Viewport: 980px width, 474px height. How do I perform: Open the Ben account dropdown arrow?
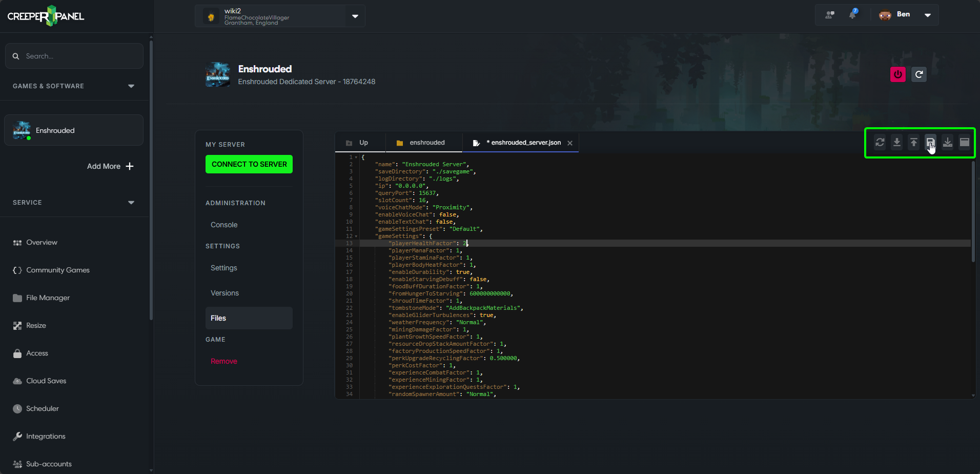928,15
